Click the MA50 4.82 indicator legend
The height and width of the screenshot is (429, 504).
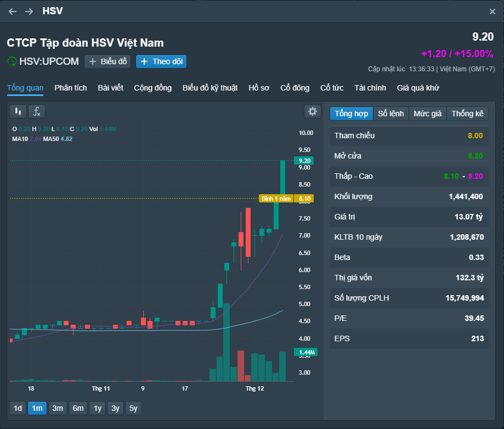[58, 139]
